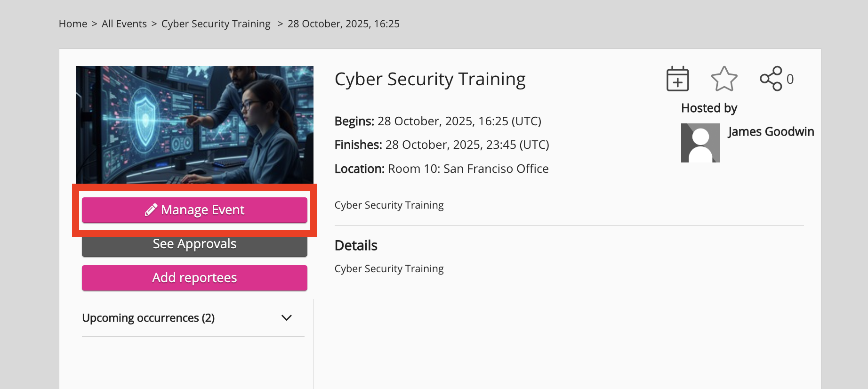Click the cyber security event image

tap(194, 124)
